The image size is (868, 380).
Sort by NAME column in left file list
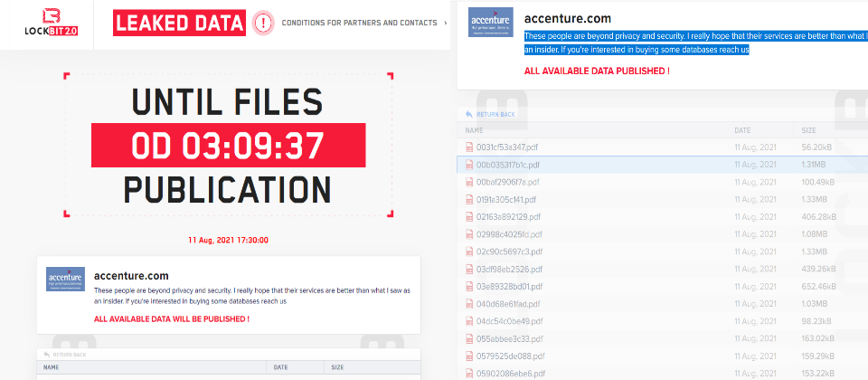coord(51,367)
